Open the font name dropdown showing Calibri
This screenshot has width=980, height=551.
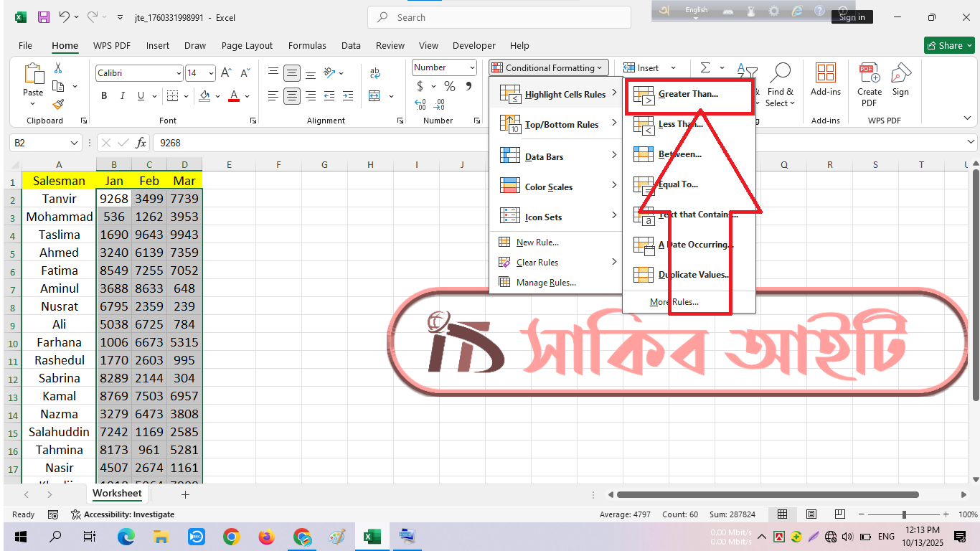click(179, 73)
